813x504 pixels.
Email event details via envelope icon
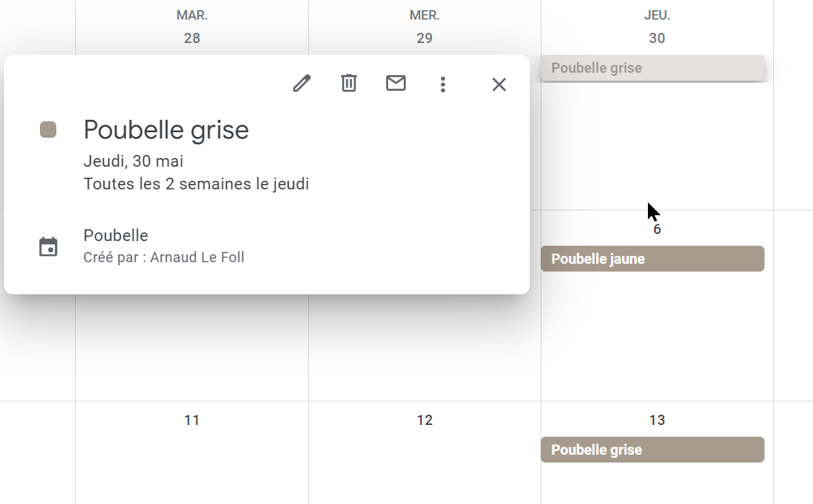396,83
